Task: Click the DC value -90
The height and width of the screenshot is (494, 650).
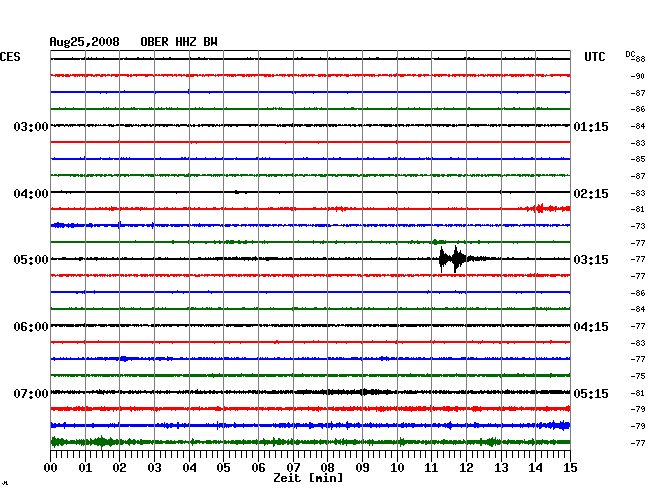Action: click(x=638, y=76)
